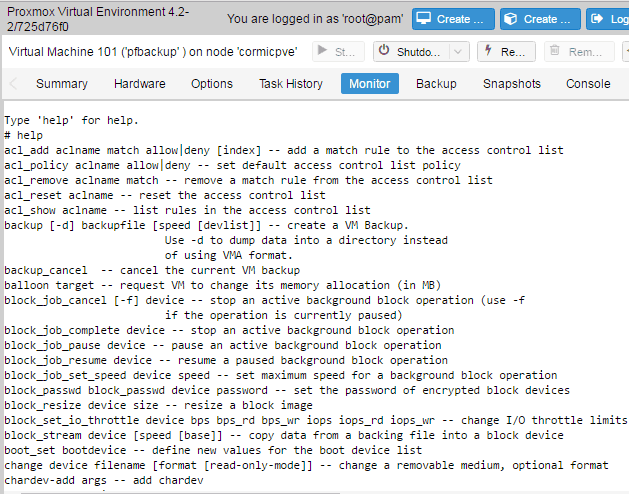Click the Remove trash can icon

(554, 51)
